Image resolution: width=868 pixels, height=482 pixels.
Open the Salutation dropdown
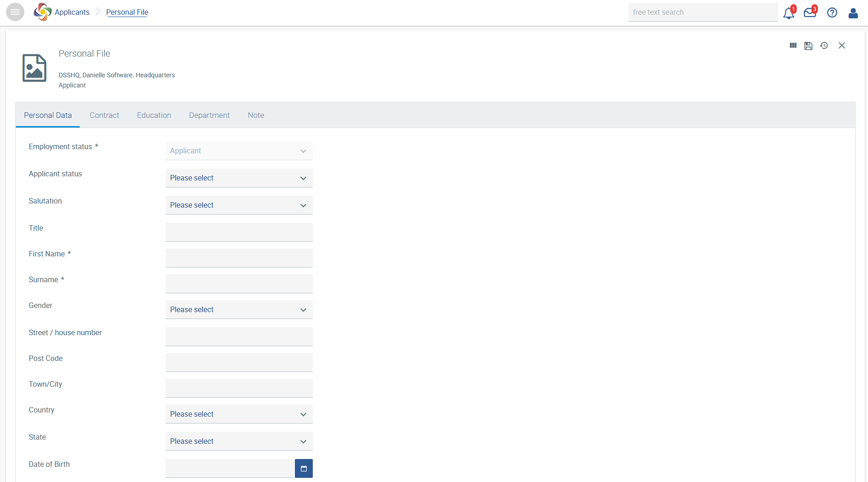[239, 205]
